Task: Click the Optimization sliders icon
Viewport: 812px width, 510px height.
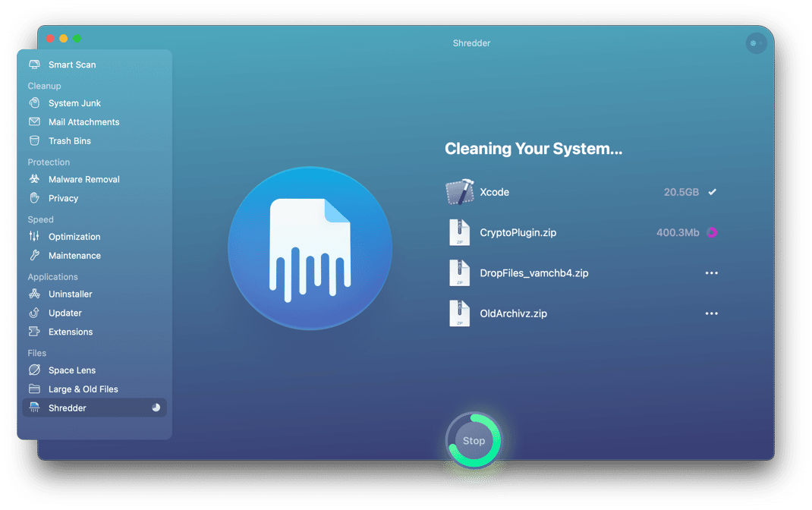Action: [34, 236]
